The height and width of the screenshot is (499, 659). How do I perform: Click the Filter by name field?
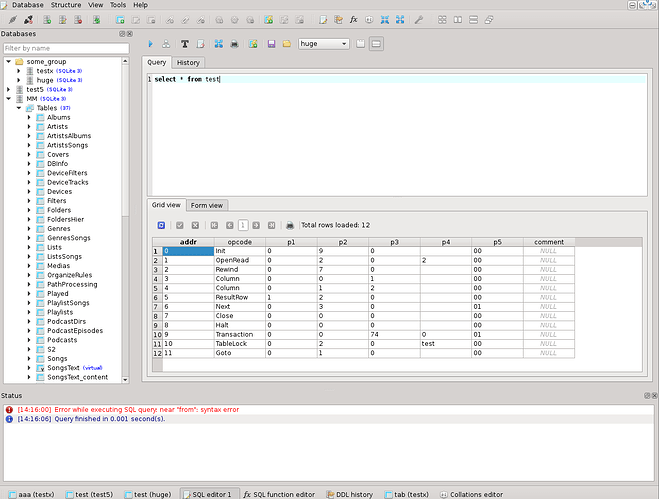coord(66,48)
